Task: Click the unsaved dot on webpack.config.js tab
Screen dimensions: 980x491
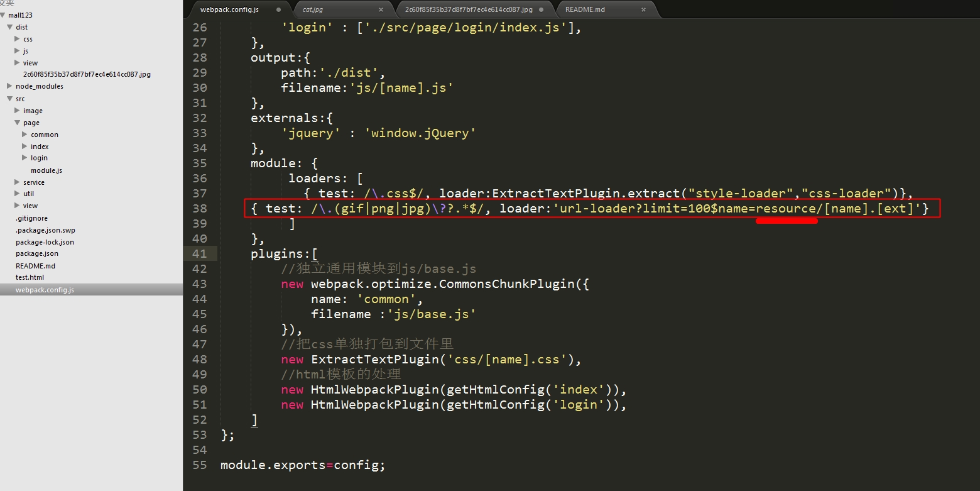Action: coord(278,10)
